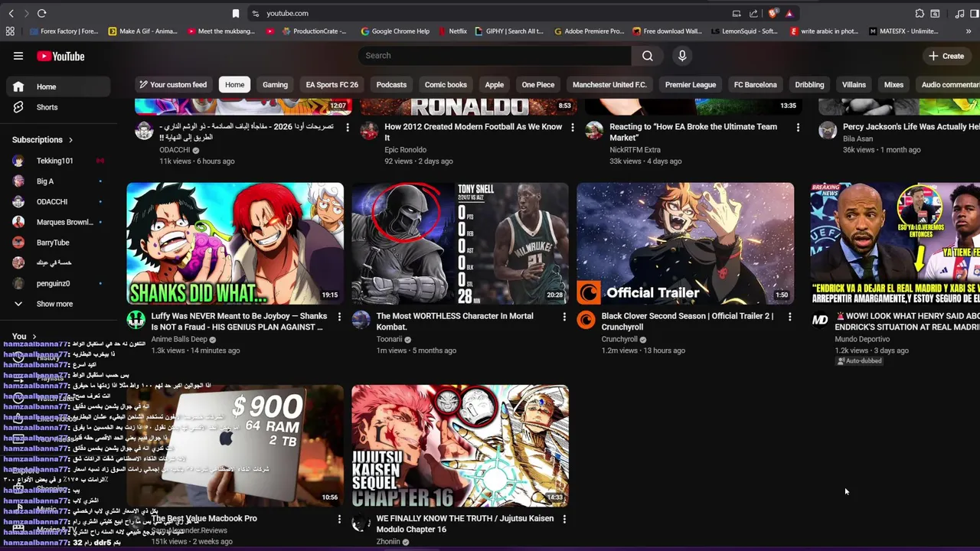Click the Epic Ronoldo channel name

[x=405, y=150]
